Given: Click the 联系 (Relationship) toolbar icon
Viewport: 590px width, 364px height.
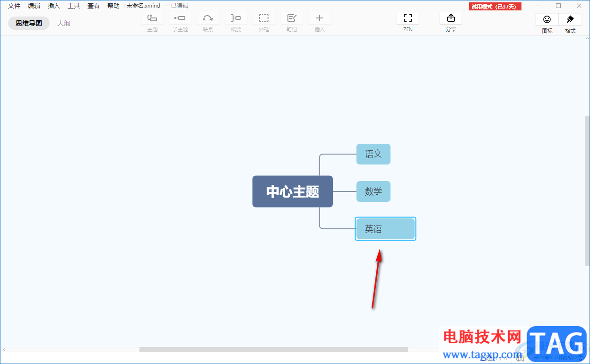Looking at the screenshot, I should coord(208,18).
